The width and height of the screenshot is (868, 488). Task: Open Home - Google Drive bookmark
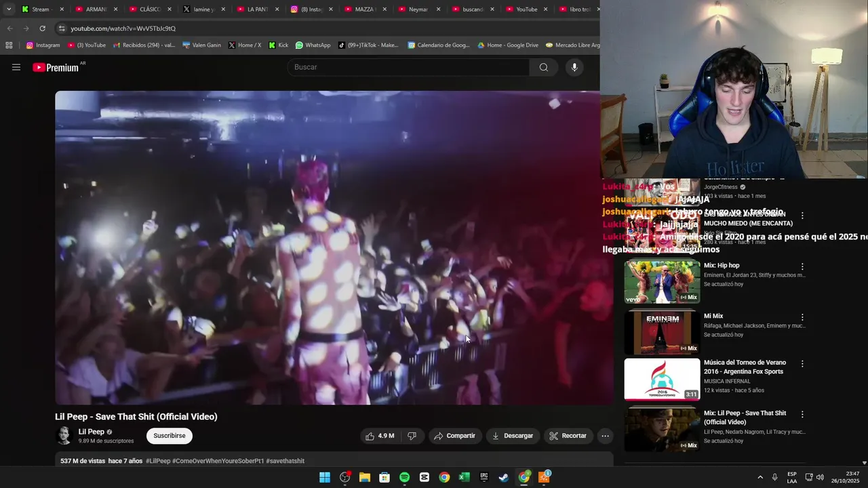pyautogui.click(x=508, y=45)
